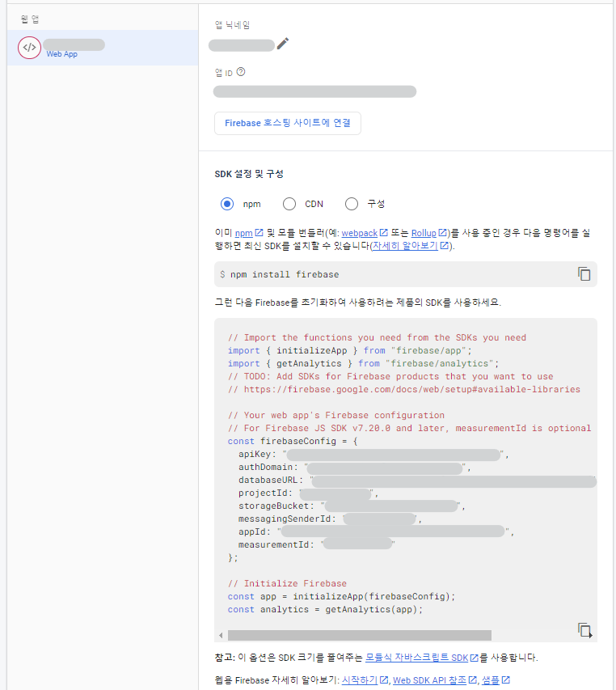This screenshot has width=616, height=690.
Task: Copy the npm install firebase command
Action: coord(584,274)
